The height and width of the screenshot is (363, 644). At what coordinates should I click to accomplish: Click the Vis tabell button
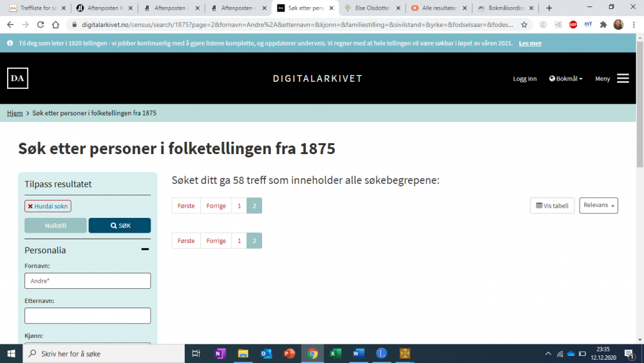coord(552,206)
